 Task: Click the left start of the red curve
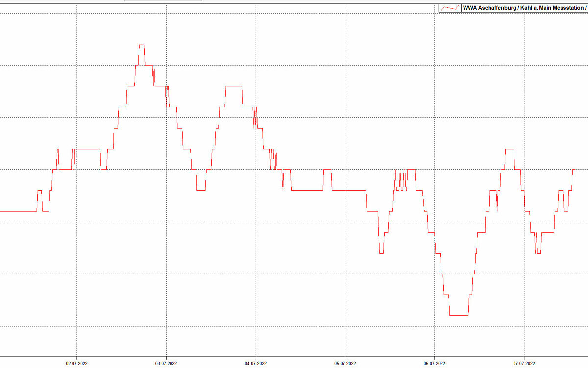point(1,211)
